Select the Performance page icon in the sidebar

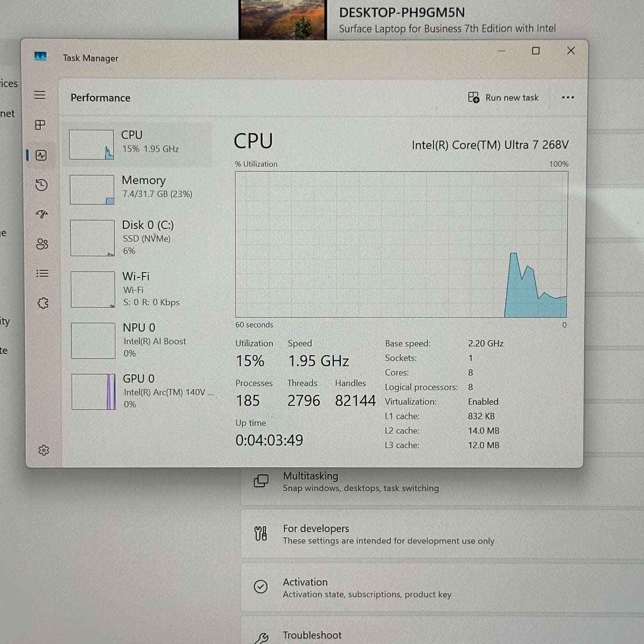pyautogui.click(x=41, y=156)
